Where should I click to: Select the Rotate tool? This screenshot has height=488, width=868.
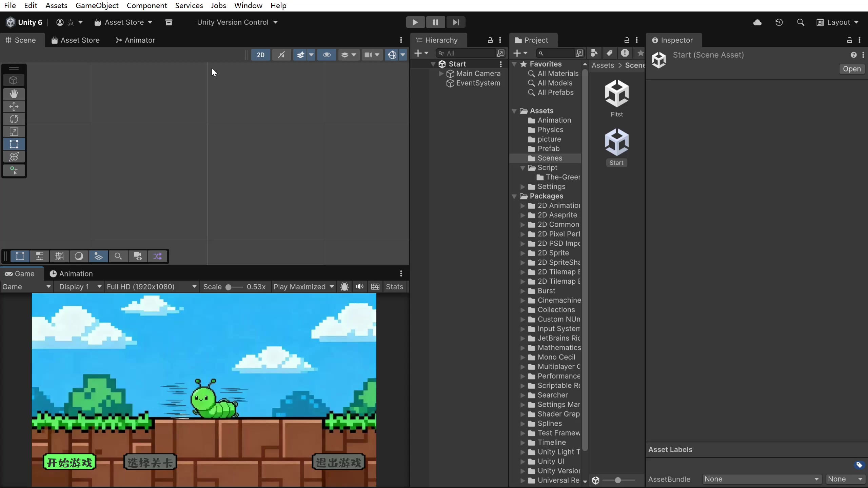(14, 119)
